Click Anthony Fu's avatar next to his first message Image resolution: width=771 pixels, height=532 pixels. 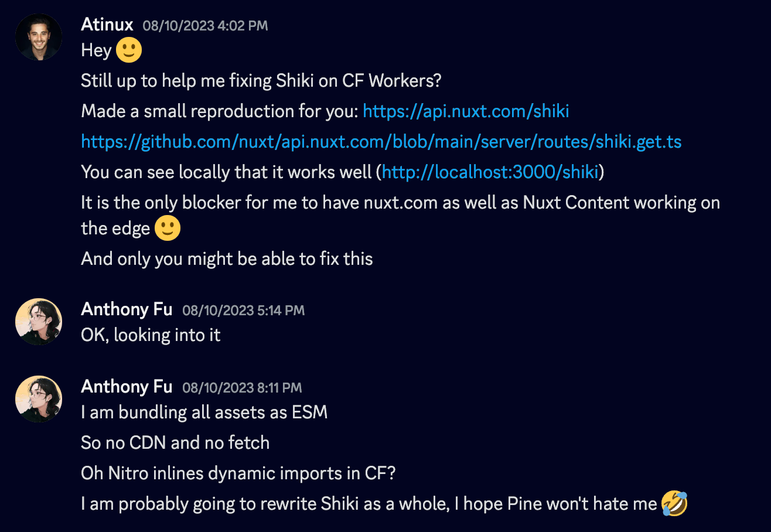pyautogui.click(x=37, y=321)
